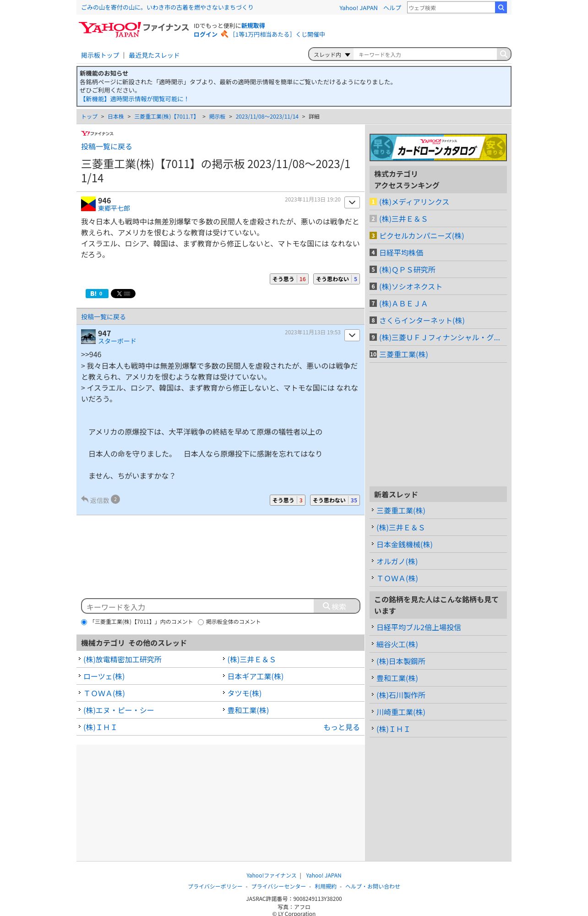Click the top news headline about いわき市
This screenshot has width=588, height=916.
click(x=167, y=7)
